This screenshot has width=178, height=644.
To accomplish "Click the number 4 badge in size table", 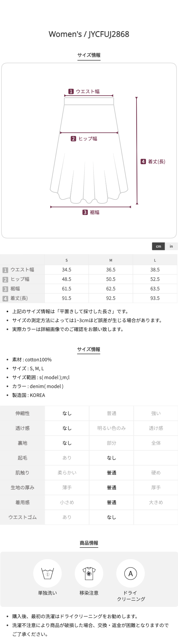I will (5, 298).
